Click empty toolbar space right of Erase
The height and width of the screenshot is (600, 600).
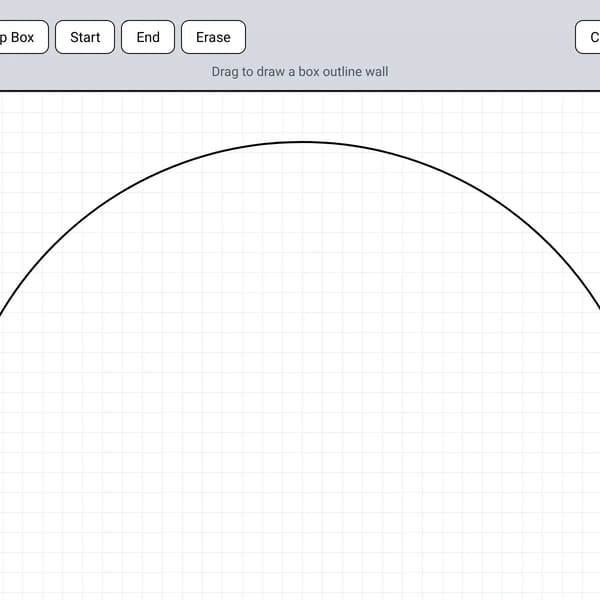[x=409, y=37]
